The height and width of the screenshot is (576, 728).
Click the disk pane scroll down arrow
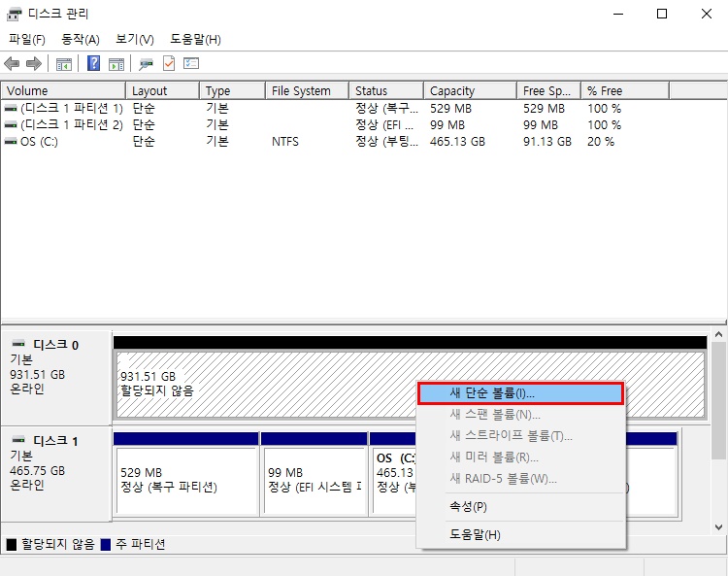click(x=718, y=527)
